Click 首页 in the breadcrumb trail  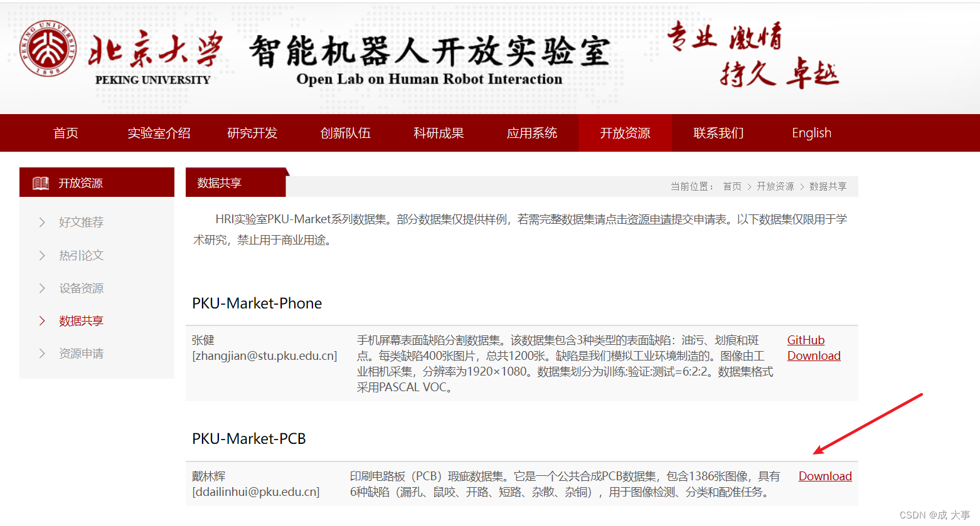[732, 186]
